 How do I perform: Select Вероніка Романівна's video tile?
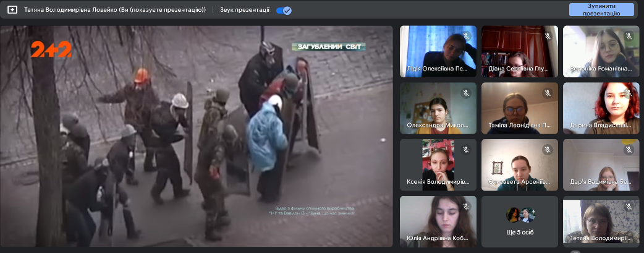point(601,51)
